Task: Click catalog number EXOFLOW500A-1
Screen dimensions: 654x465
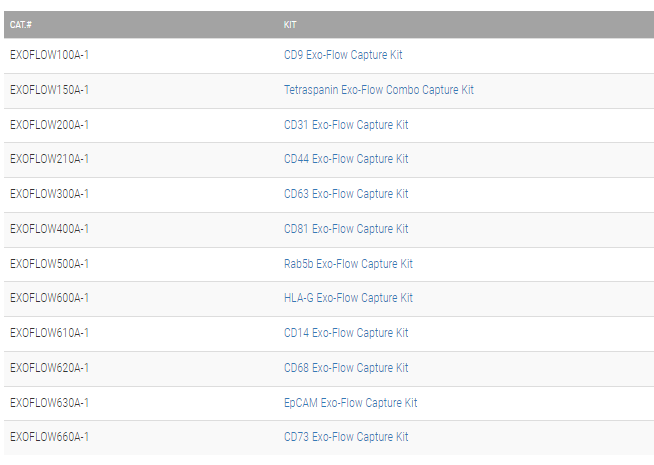Action: tap(49, 264)
